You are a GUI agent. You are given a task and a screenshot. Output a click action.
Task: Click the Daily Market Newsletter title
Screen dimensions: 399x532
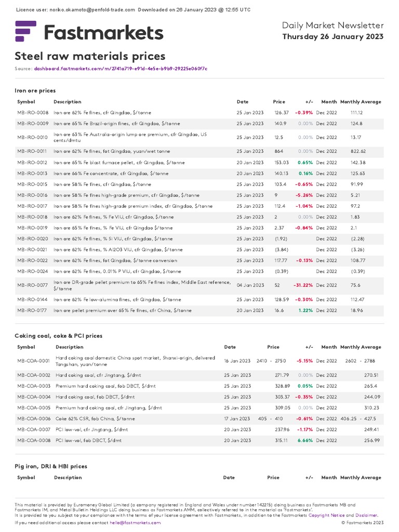[332, 25]
